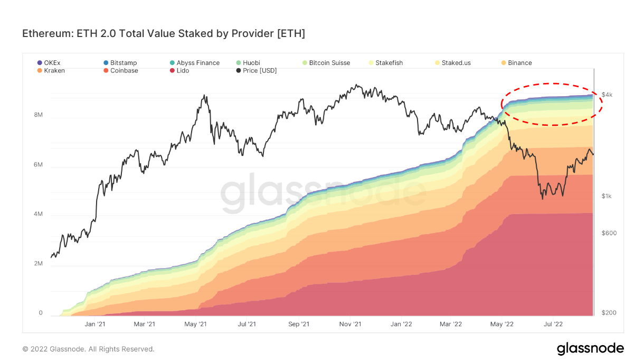The width and height of the screenshot is (644, 361).
Task: Click the glassnode watermark in chart center
Action: click(323, 193)
